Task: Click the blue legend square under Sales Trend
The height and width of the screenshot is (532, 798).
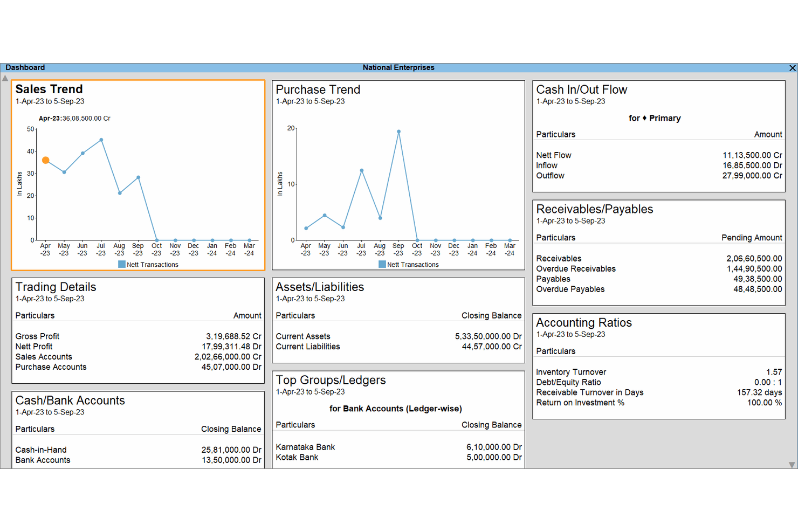Action: (121, 264)
